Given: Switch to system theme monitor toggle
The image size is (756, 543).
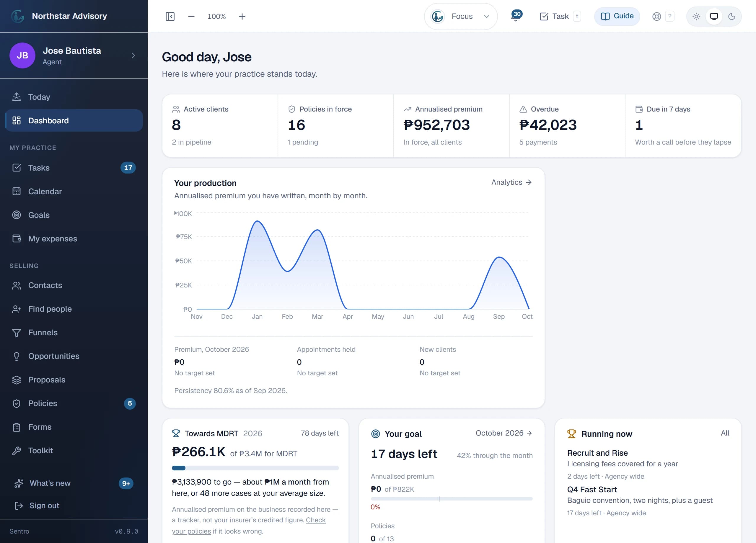Looking at the screenshot, I should tap(714, 16).
